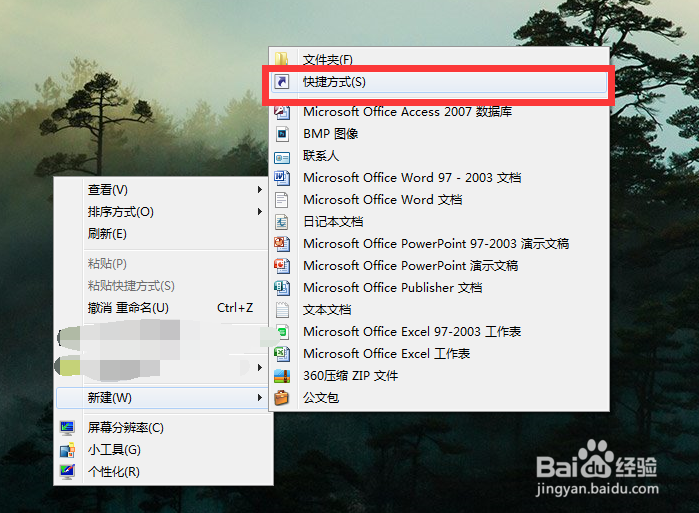Click the 联系人 contact card icon
The height and width of the screenshot is (513, 699).
click(282, 157)
